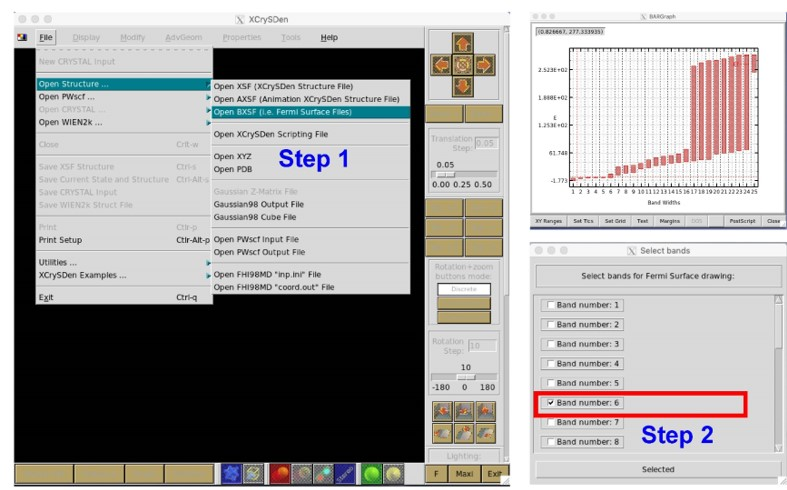
Task: Tick the Band number: 3 checkbox
Action: point(551,344)
